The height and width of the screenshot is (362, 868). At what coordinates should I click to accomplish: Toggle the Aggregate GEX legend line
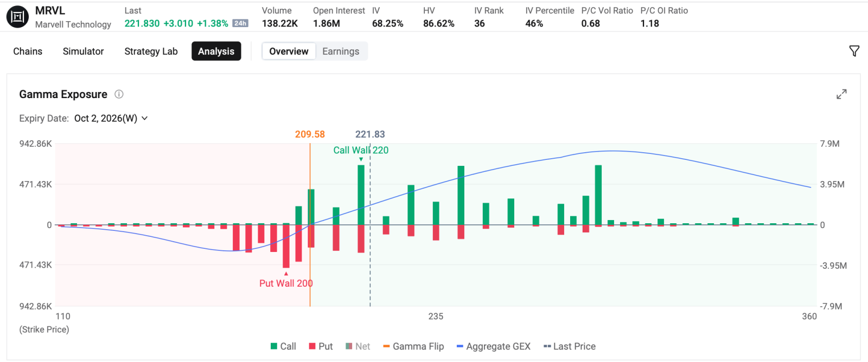[x=494, y=346]
